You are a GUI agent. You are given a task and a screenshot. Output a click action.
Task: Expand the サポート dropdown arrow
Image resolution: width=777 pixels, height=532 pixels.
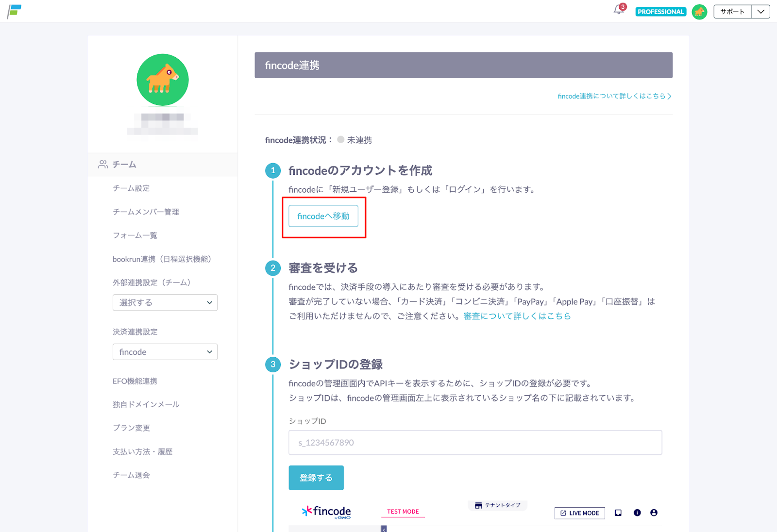tap(760, 12)
